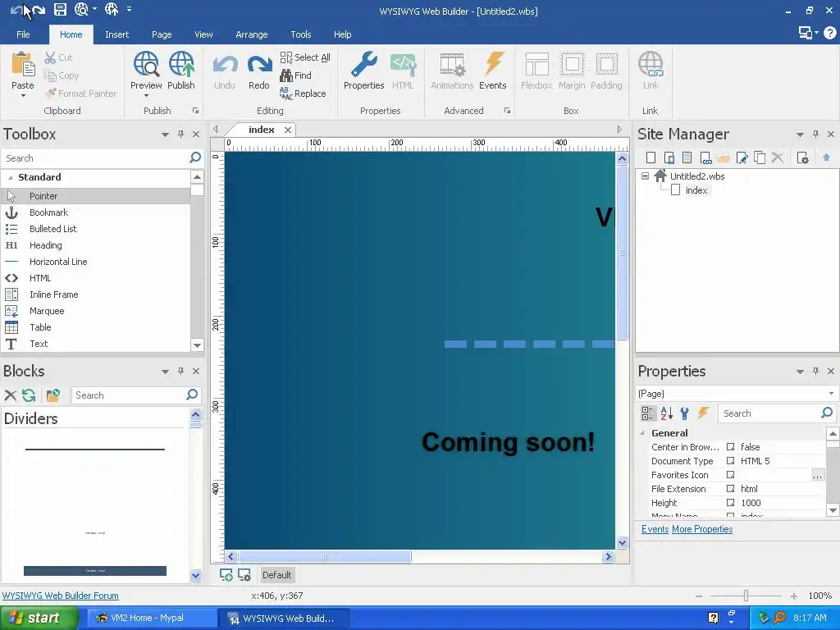The image size is (840, 630).
Task: Open the WYSIWYG Web Builder Forum link
Action: click(x=61, y=596)
